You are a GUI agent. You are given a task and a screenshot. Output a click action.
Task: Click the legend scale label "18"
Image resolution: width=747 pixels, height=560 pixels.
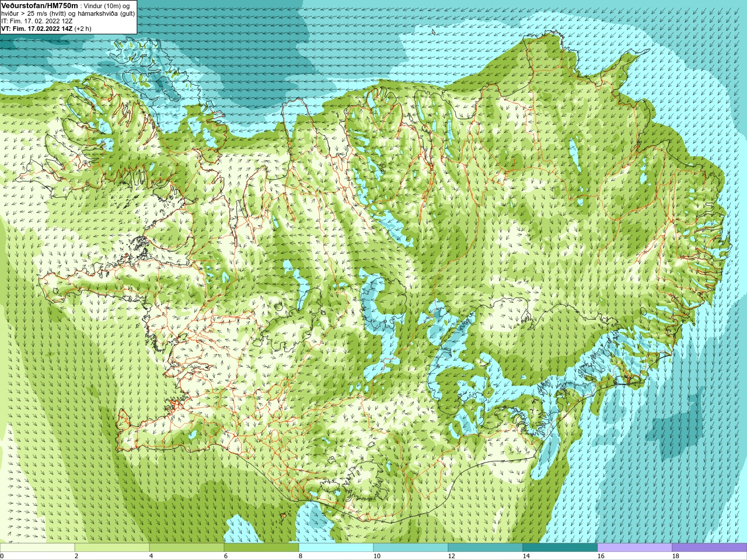pos(676,556)
